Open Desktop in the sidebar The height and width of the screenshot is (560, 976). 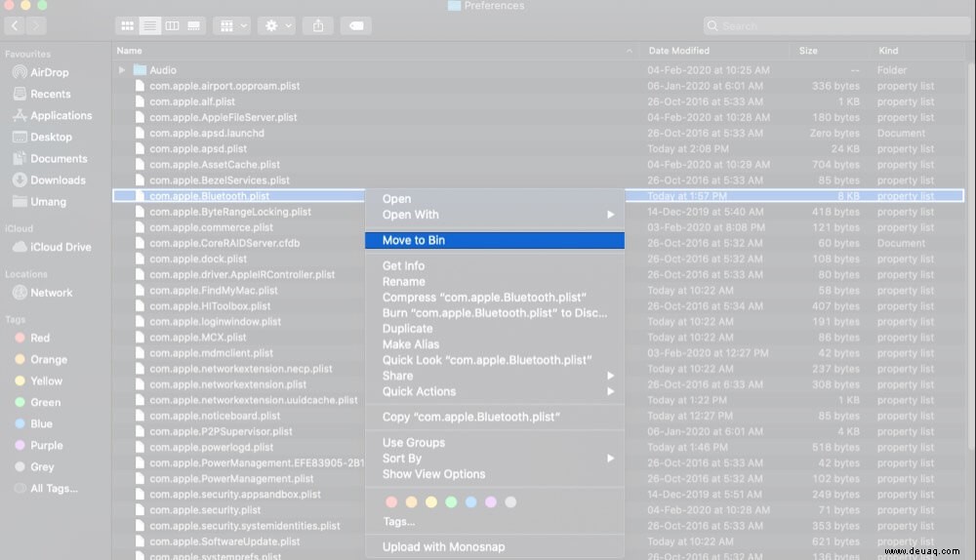point(42,137)
